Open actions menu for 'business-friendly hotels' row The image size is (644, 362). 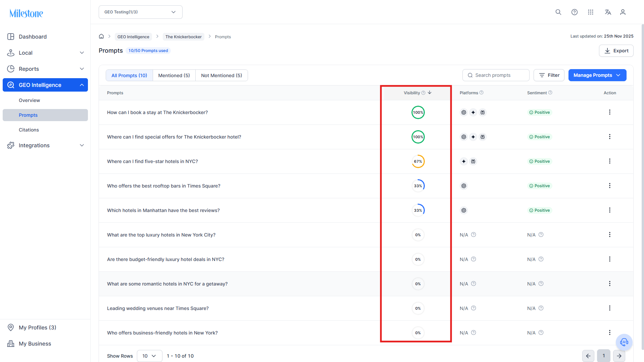coord(610,332)
